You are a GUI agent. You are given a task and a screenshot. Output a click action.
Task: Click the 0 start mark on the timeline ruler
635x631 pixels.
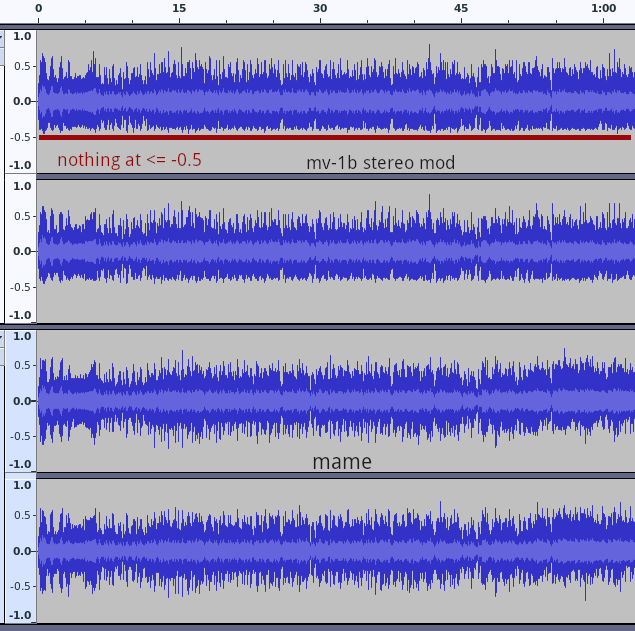tap(38, 9)
